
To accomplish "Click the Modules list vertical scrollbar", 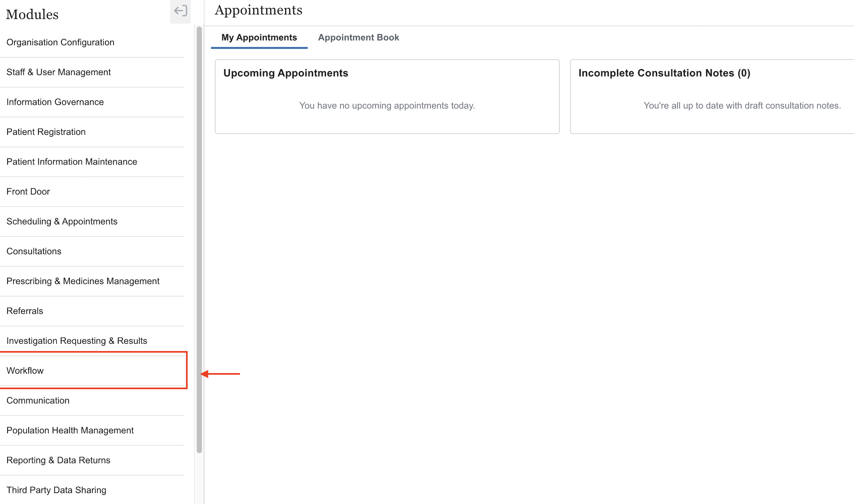I will point(199,239).
